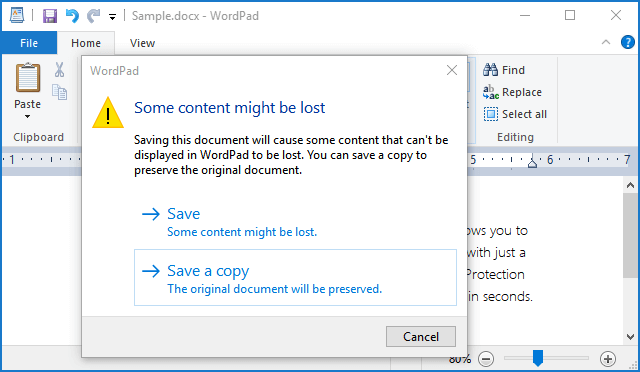Click 'Some content might be lost' heading
The height and width of the screenshot is (372, 640).
pos(229,108)
